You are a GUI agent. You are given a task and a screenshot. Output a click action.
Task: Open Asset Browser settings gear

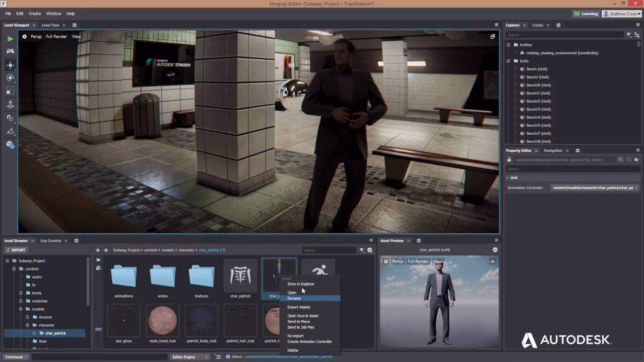pyautogui.click(x=370, y=250)
